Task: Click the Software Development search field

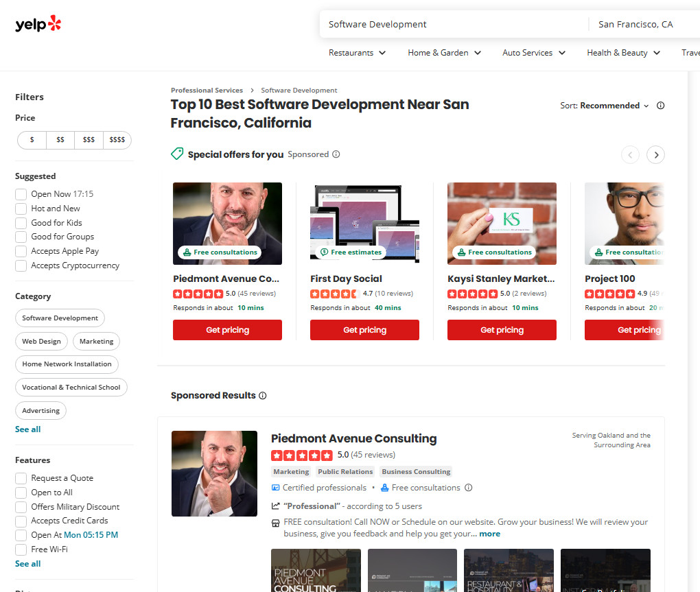Action: [x=453, y=25]
